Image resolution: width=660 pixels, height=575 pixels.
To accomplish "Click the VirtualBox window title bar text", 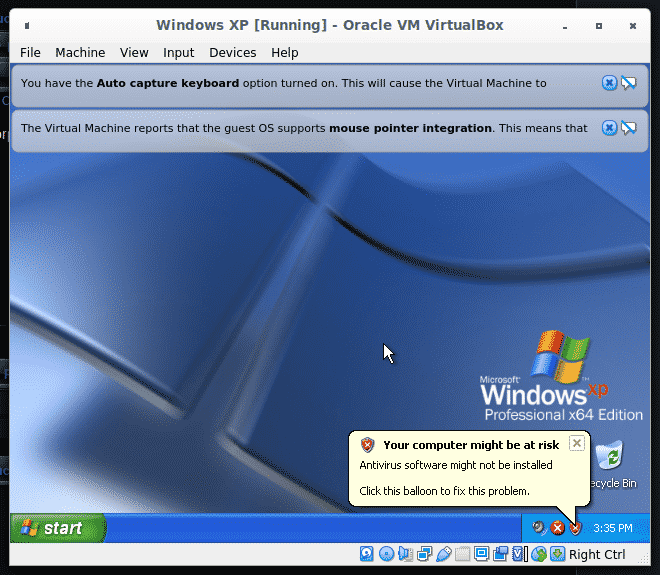I will pos(330,25).
